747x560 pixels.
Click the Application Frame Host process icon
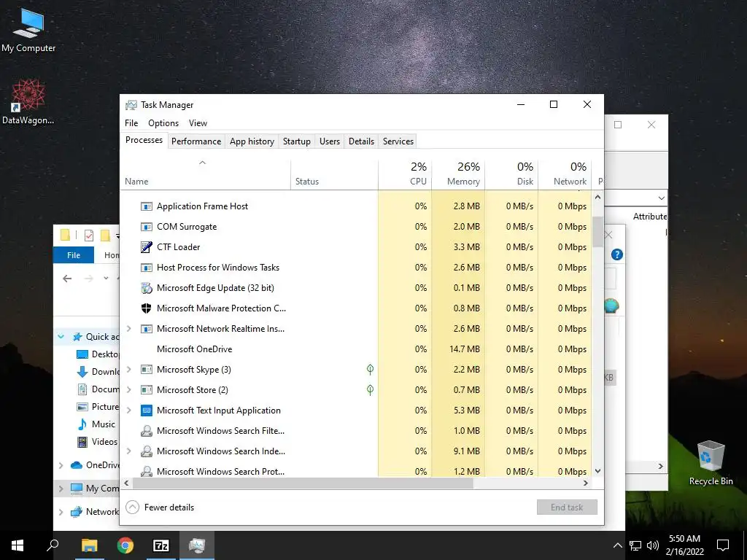pos(146,206)
